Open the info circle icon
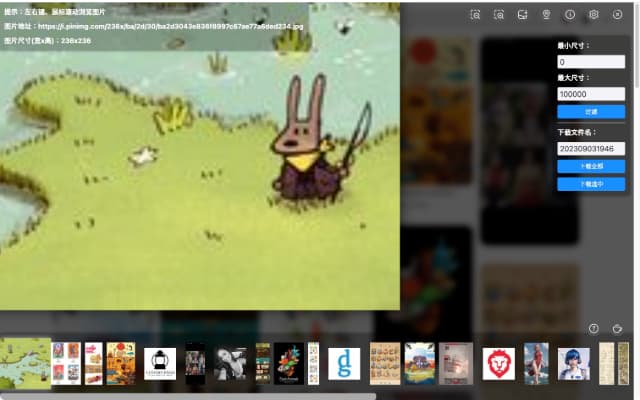Image resolution: width=640 pixels, height=400 pixels. [570, 15]
